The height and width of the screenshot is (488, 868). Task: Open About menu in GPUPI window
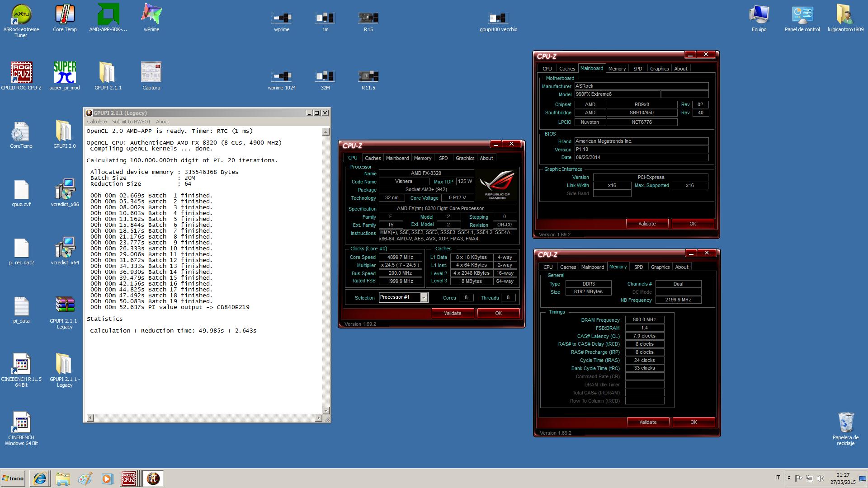(162, 122)
